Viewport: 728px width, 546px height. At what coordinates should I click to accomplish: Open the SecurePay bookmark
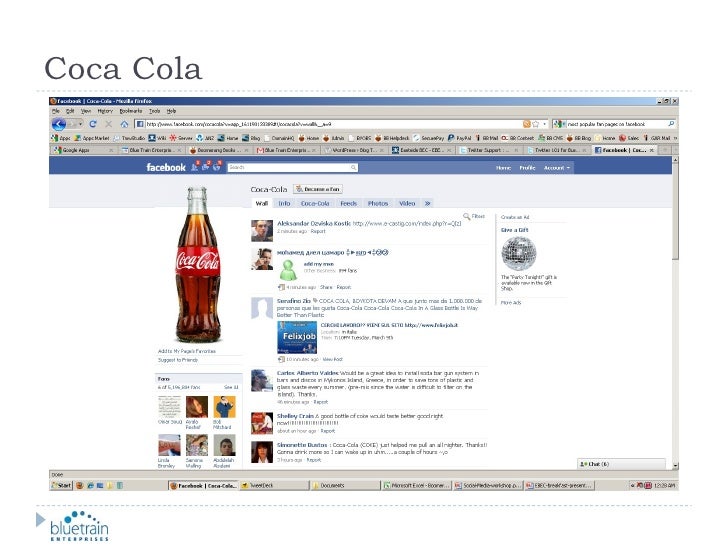(429, 138)
